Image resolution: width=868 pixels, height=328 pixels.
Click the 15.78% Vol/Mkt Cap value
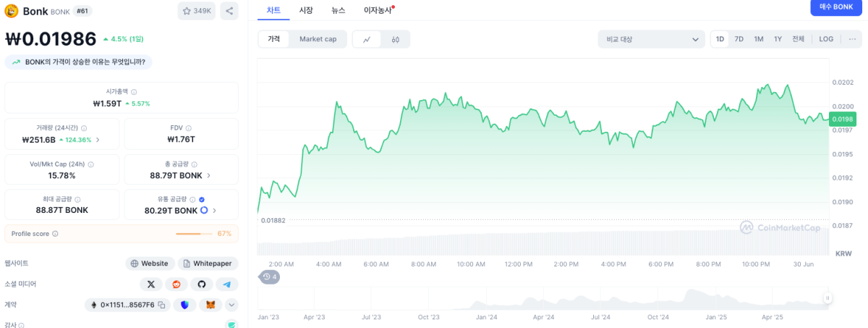pyautogui.click(x=61, y=175)
